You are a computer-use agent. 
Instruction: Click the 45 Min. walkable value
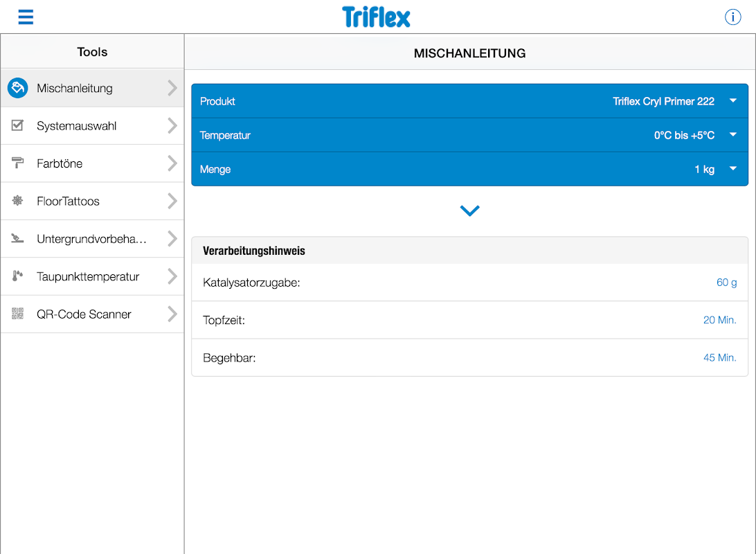(720, 357)
